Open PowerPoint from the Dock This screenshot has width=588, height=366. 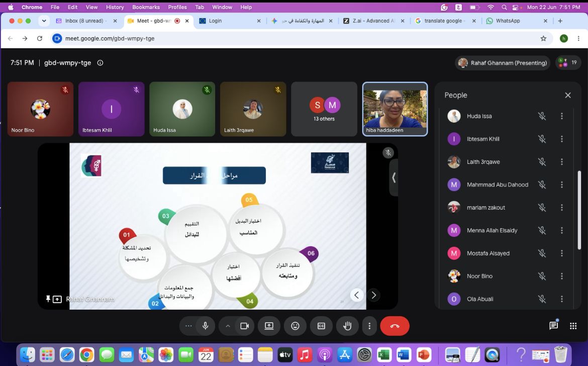[x=424, y=354]
